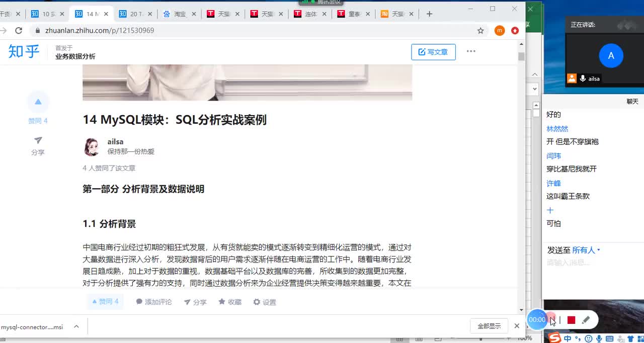Image resolution: width=644 pixels, height=343 pixels.
Task: Click the '4 人赞同了该文章' text
Action: coord(109,168)
